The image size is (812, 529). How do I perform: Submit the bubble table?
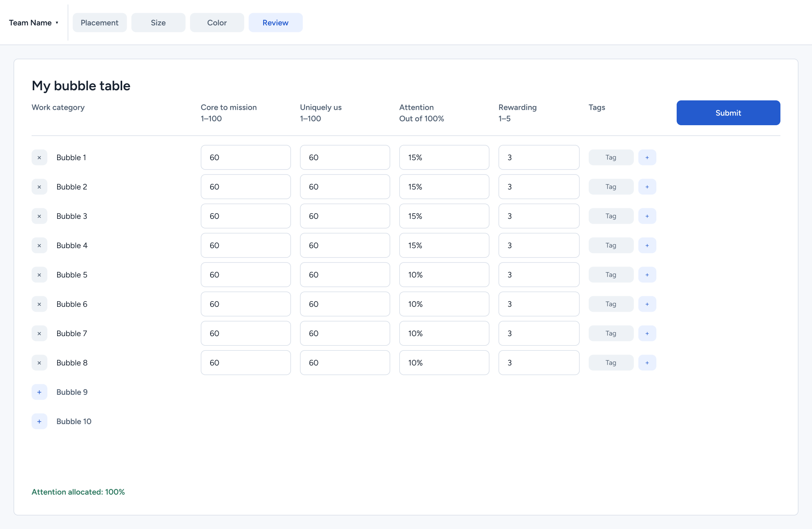728,113
